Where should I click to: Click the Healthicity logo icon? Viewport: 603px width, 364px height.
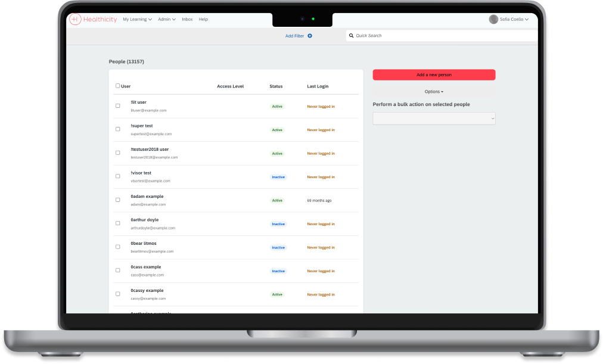(x=75, y=19)
